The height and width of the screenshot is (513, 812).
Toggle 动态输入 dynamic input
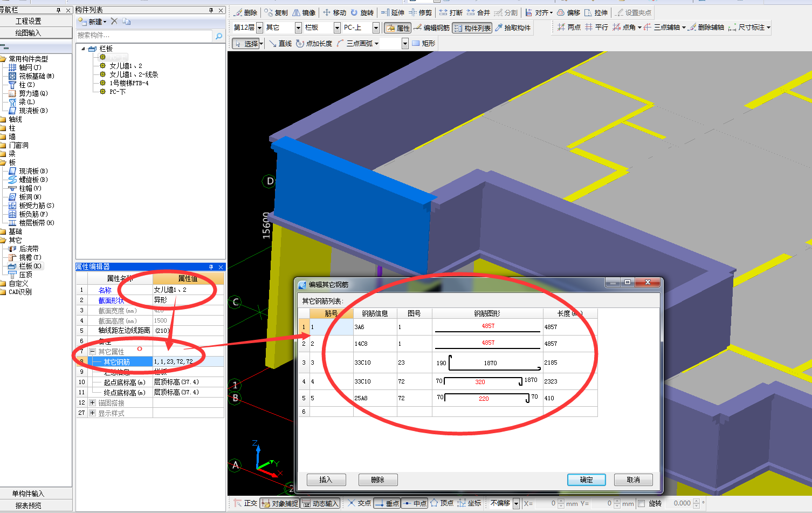click(320, 503)
